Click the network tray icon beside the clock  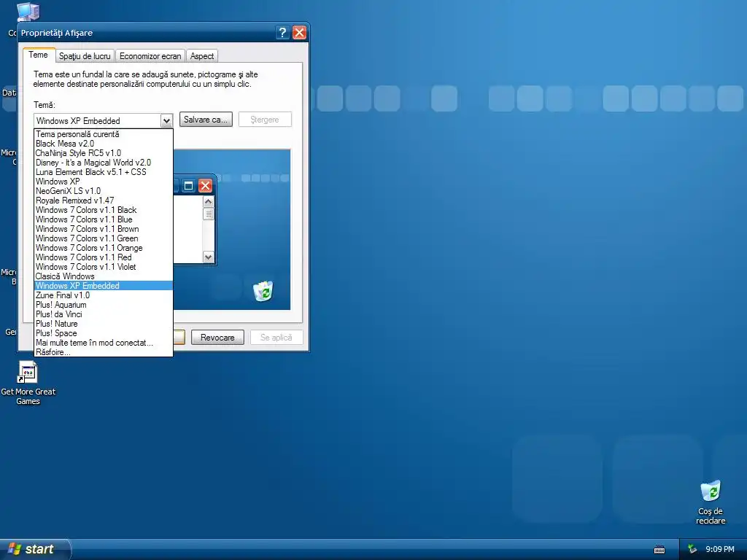pos(692,549)
